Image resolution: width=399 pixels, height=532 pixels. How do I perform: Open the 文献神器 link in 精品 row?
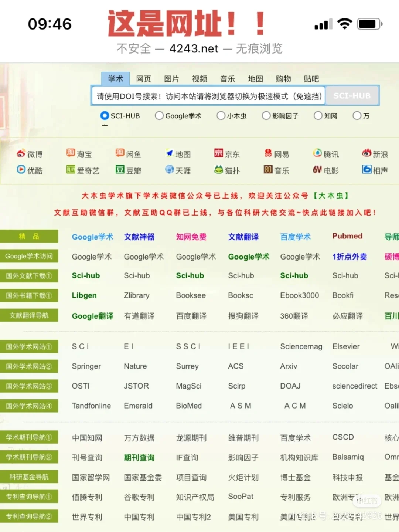[139, 237]
